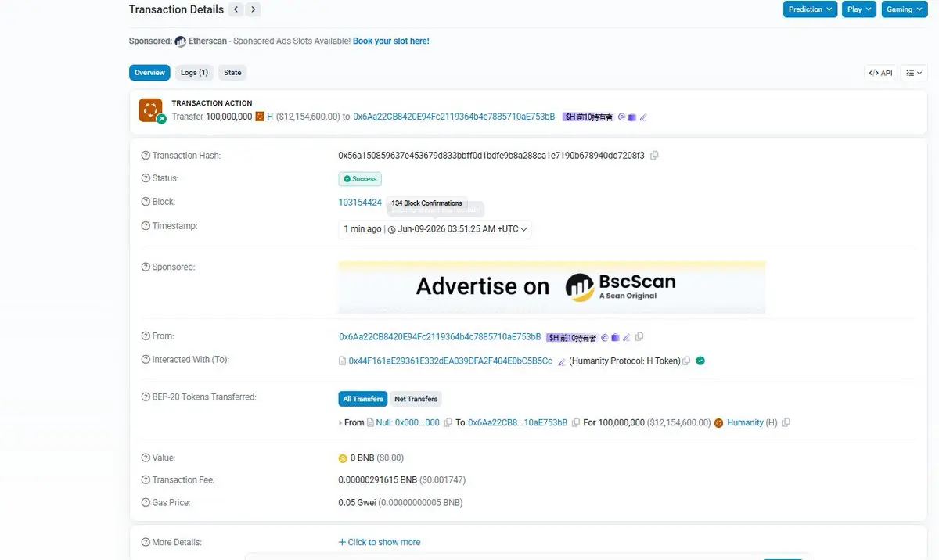
Task: Go to the next transaction arrow
Action: 253,9
